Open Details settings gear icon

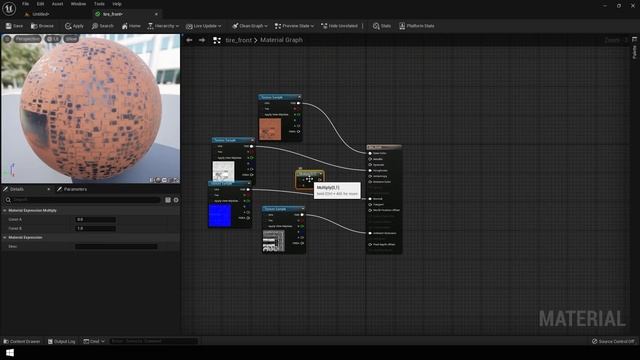[x=176, y=200]
